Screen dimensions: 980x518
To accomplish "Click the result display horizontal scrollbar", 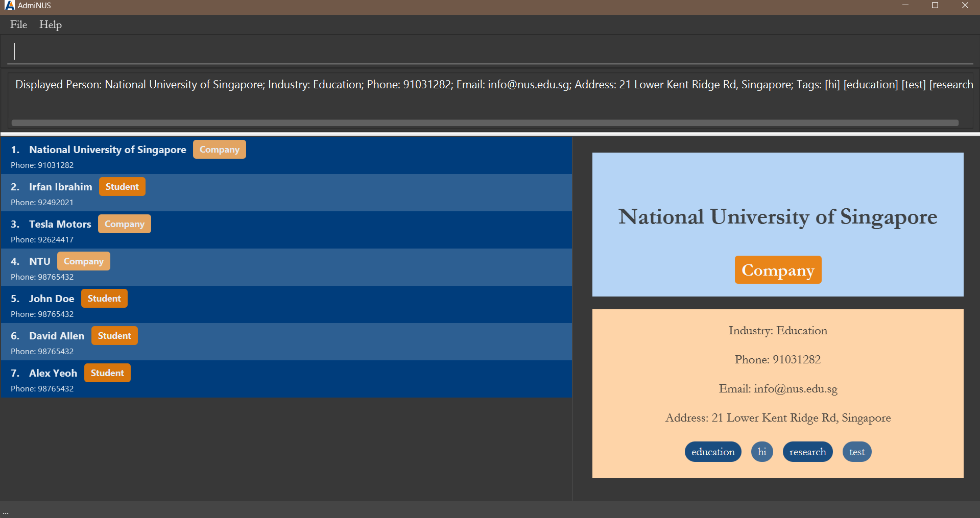I will click(x=485, y=123).
